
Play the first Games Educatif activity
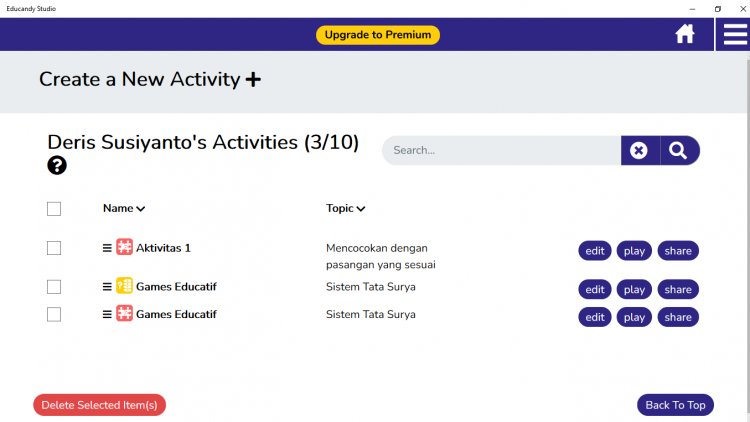click(634, 290)
